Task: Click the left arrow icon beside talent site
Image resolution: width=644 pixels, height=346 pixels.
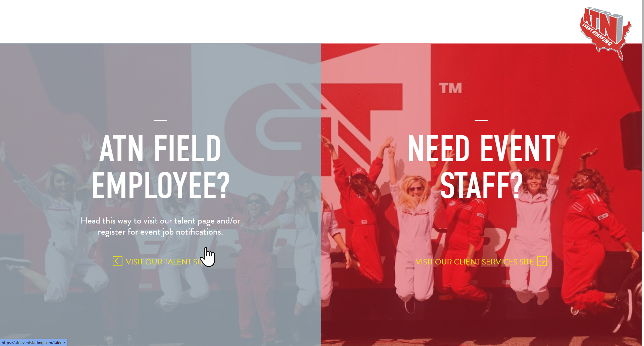Action: click(x=118, y=261)
